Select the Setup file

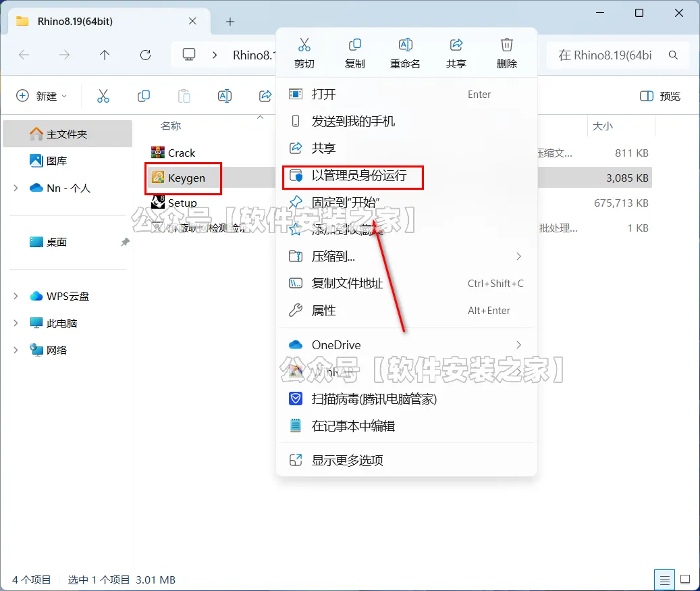click(x=174, y=203)
